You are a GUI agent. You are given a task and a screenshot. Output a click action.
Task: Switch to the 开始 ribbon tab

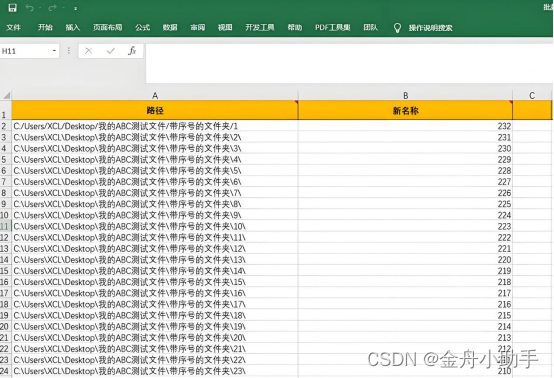coord(45,28)
